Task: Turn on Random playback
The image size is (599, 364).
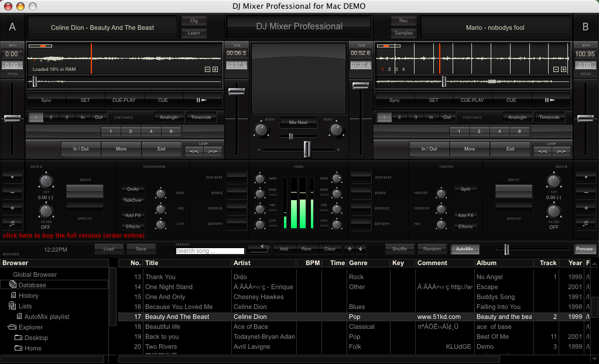Action: [432, 249]
